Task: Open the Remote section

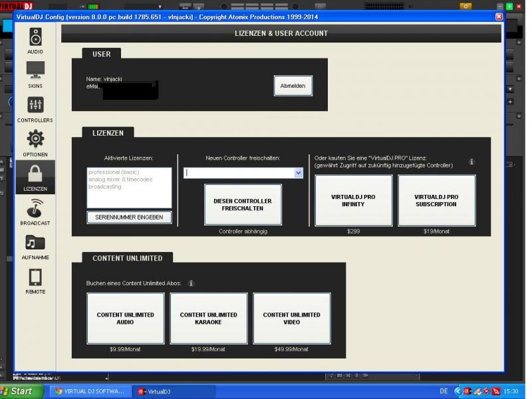Action: [x=35, y=281]
